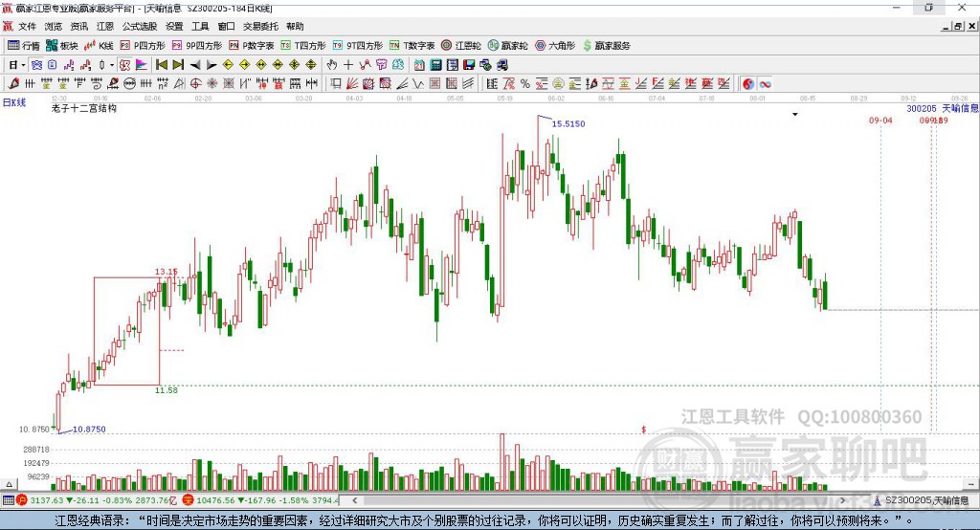Click the 11.58 box price label
This screenshot has height=530, width=980.
click(167, 390)
